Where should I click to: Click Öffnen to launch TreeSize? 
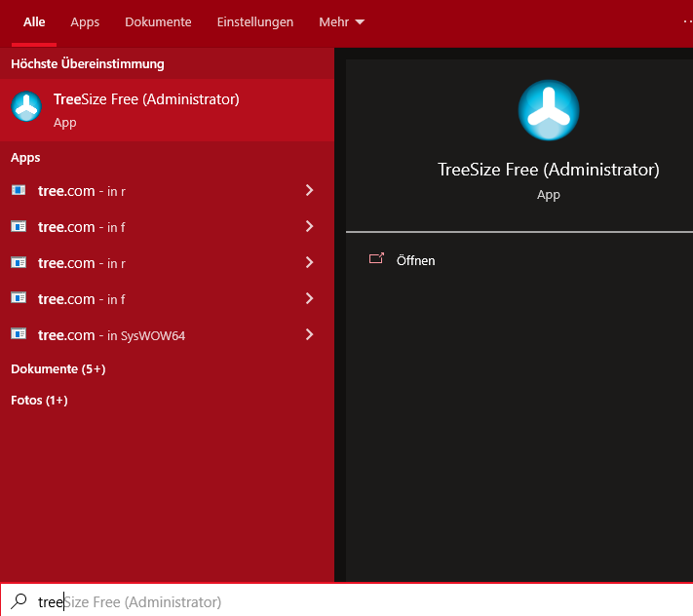415,260
